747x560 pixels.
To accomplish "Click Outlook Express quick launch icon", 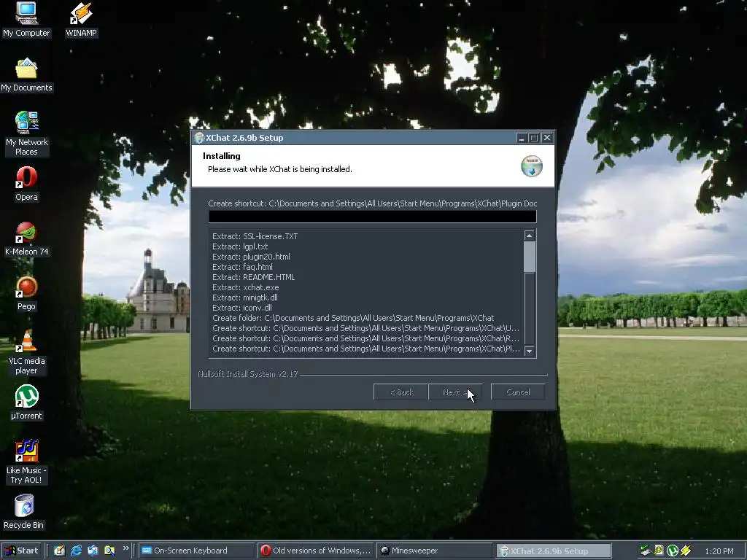I will pos(93,551).
